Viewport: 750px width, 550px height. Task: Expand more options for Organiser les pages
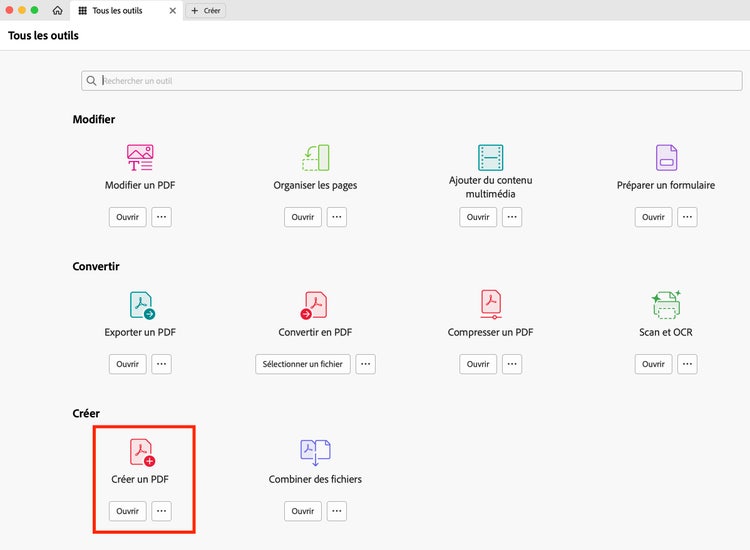click(x=337, y=217)
